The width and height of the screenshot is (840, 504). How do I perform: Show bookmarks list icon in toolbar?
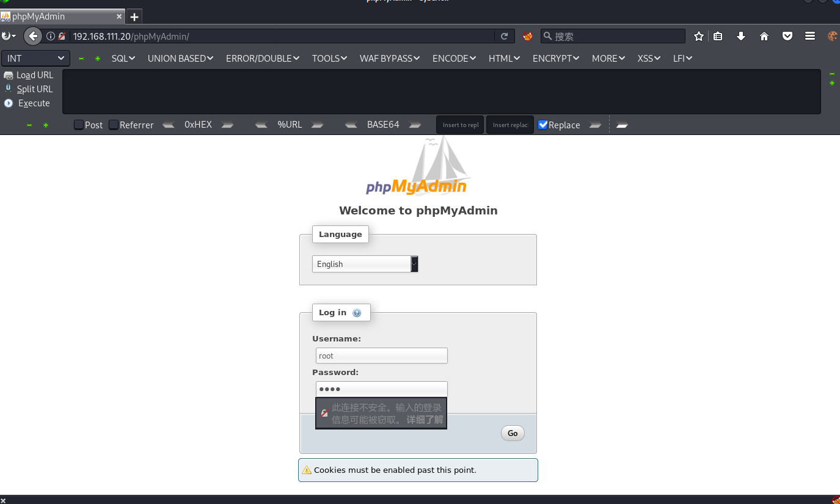pos(718,36)
